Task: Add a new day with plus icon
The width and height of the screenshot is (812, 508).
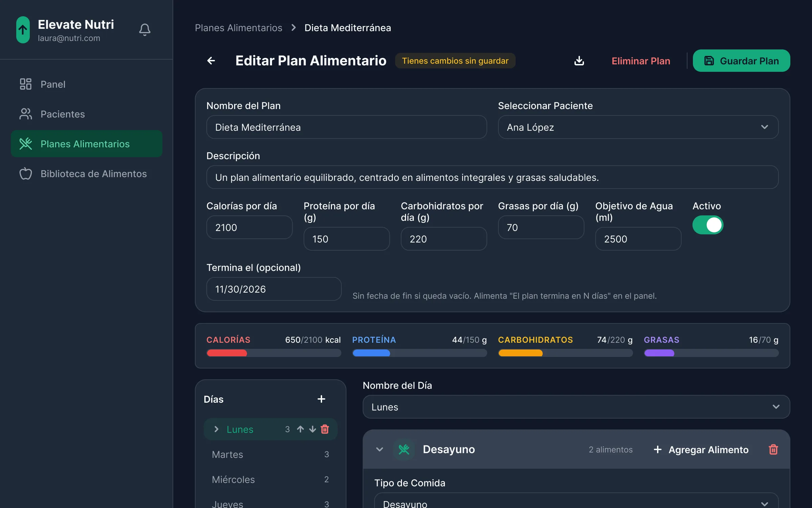Action: (x=321, y=399)
